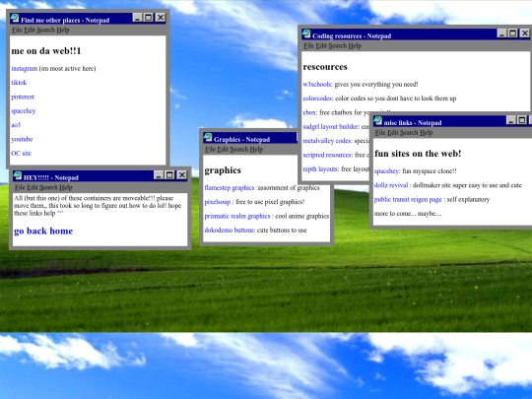Open Edit menu in Find me other places window
The image size is (532, 399).
pyautogui.click(x=30, y=30)
